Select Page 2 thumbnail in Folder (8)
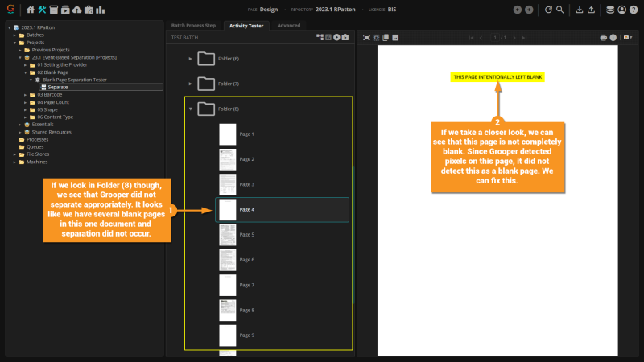The image size is (644, 362). click(228, 159)
